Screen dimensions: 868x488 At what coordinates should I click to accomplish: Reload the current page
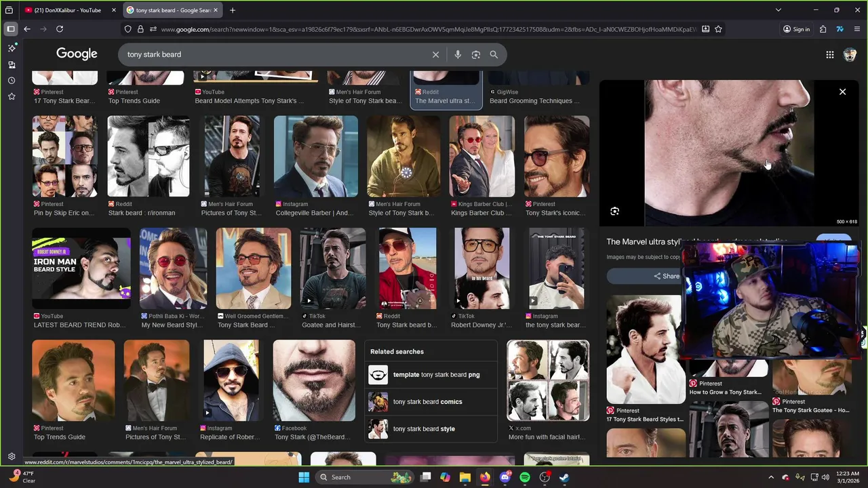[x=60, y=29]
